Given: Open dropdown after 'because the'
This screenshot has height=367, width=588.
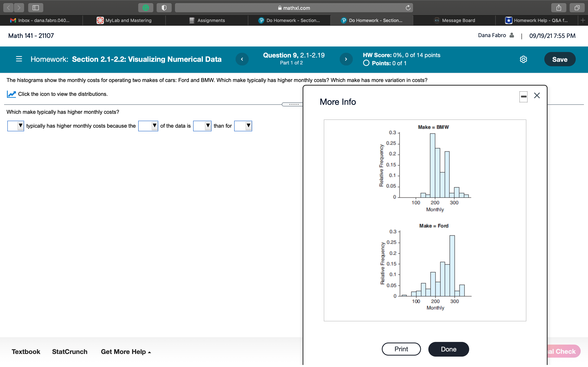Looking at the screenshot, I should (x=148, y=126).
